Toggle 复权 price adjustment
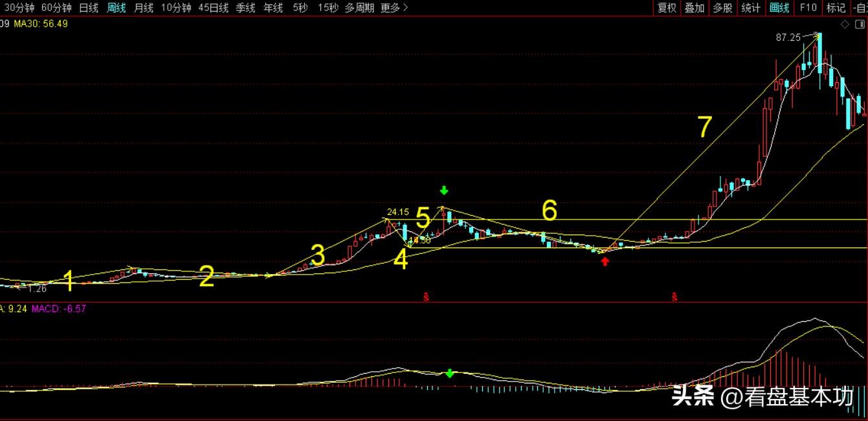 click(x=667, y=8)
